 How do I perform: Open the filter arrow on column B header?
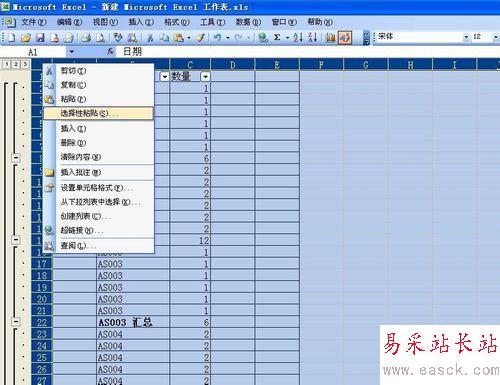pos(165,77)
